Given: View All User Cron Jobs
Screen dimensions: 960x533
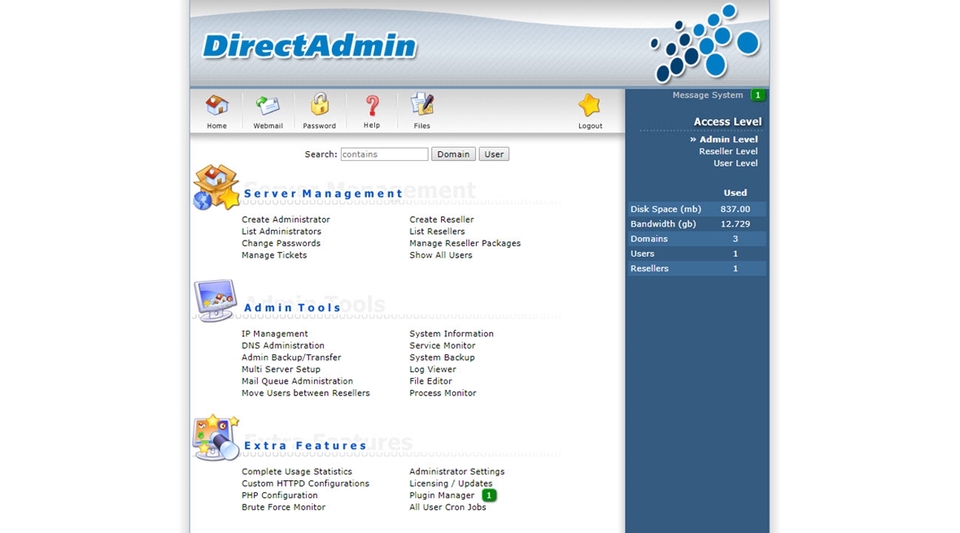Looking at the screenshot, I should (x=448, y=507).
